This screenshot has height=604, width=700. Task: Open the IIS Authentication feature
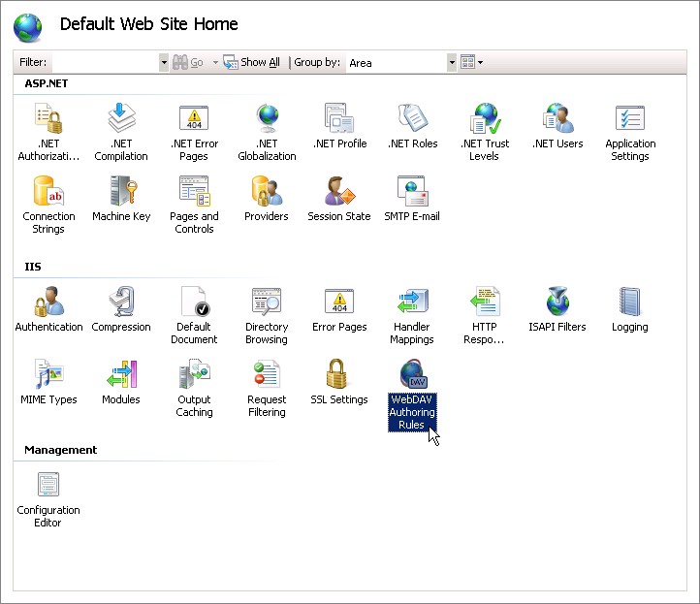(x=48, y=309)
